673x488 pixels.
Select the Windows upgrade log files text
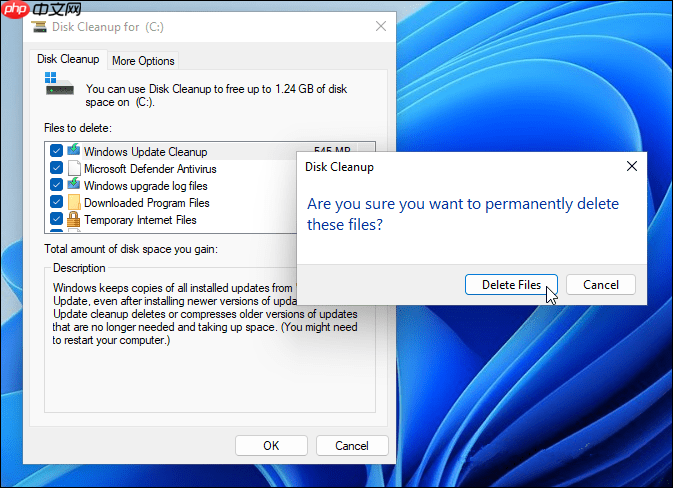click(146, 186)
